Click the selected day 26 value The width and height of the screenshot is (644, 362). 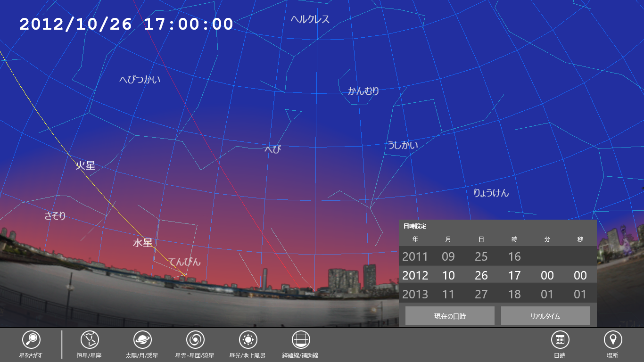coord(481,276)
